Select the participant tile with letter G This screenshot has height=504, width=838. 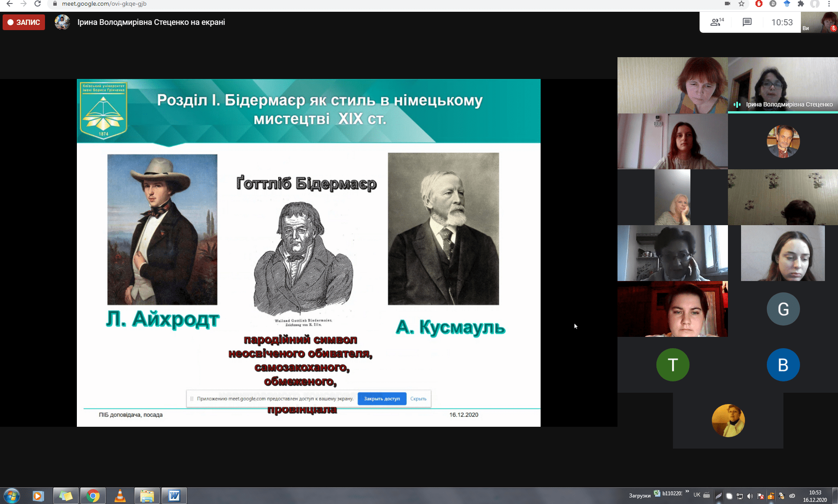click(783, 309)
